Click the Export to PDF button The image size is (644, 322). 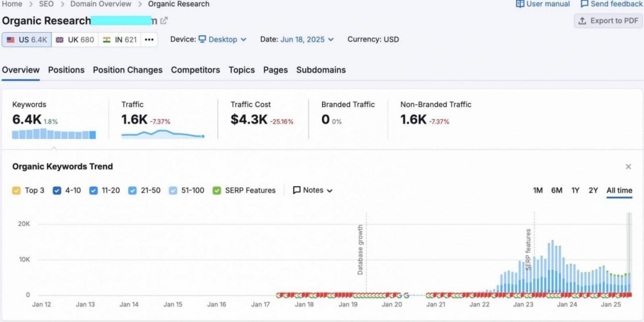click(x=608, y=21)
